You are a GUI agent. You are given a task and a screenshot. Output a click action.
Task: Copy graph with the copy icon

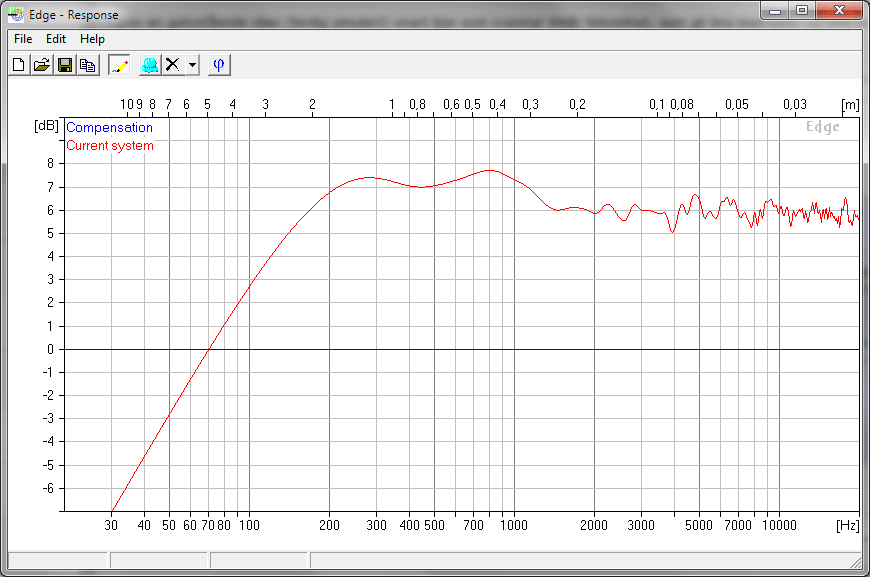click(x=88, y=65)
